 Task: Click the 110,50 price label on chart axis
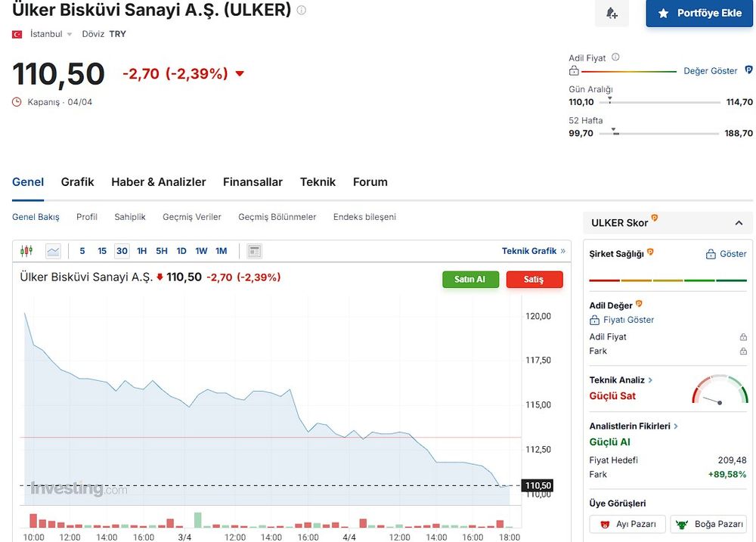(x=538, y=485)
